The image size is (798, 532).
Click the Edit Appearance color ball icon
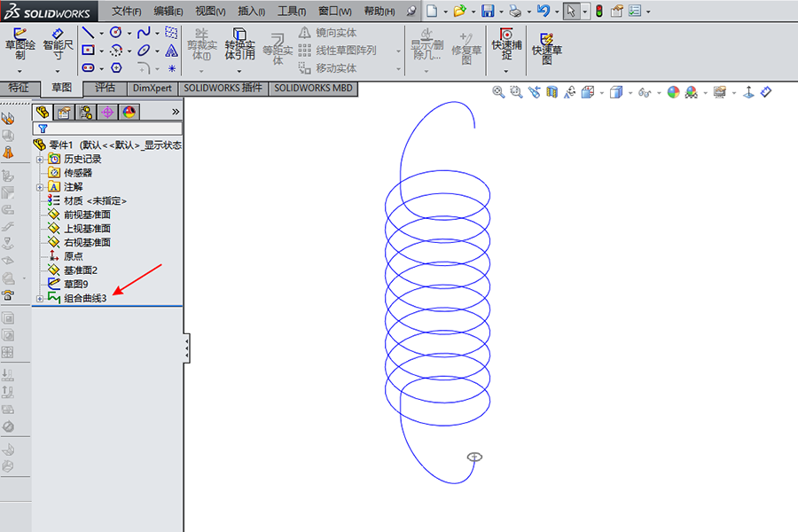pos(673,92)
